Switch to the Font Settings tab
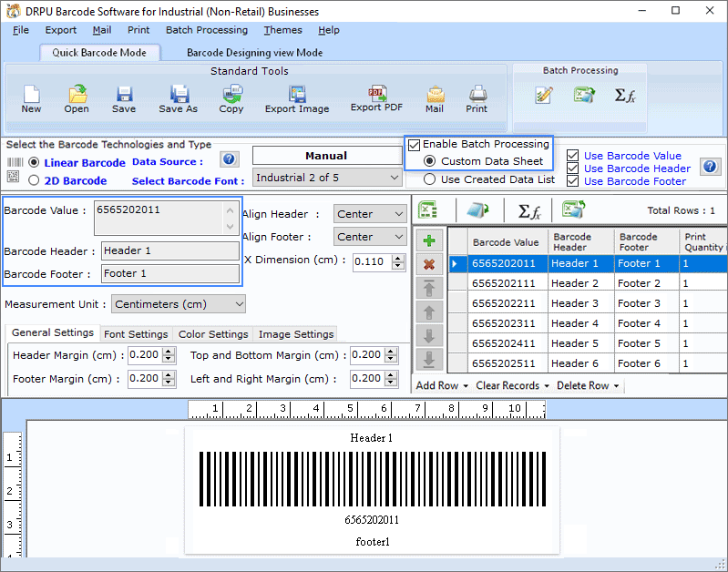 136,334
